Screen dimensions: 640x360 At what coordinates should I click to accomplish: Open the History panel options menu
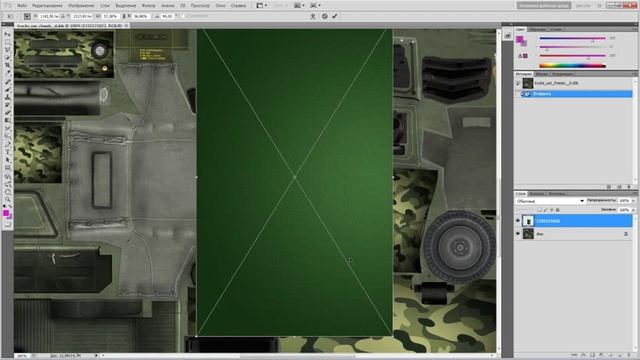[634, 74]
